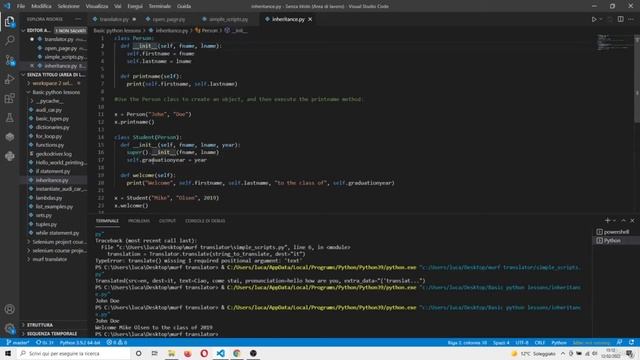Open Task View on taskbar

(x=155, y=353)
